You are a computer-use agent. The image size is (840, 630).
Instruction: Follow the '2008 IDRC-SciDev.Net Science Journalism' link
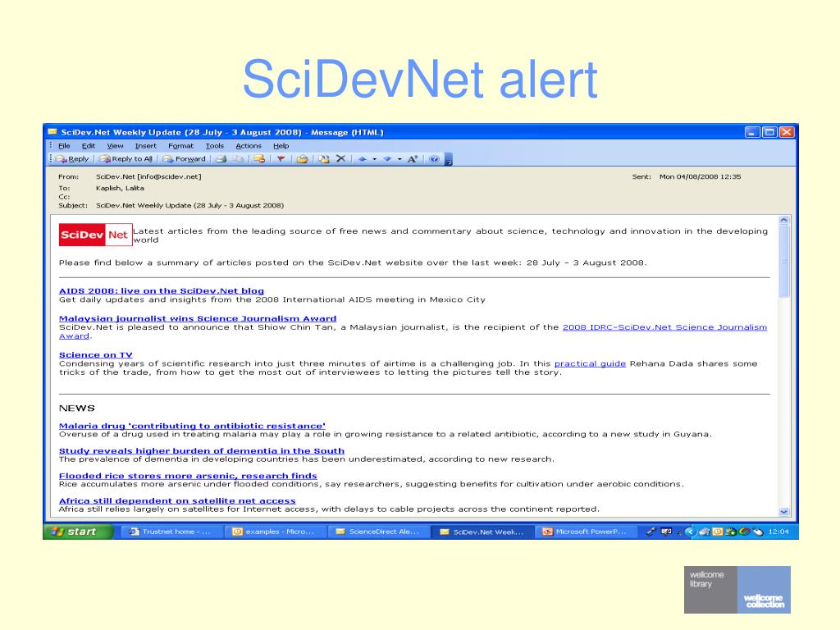tap(664, 327)
